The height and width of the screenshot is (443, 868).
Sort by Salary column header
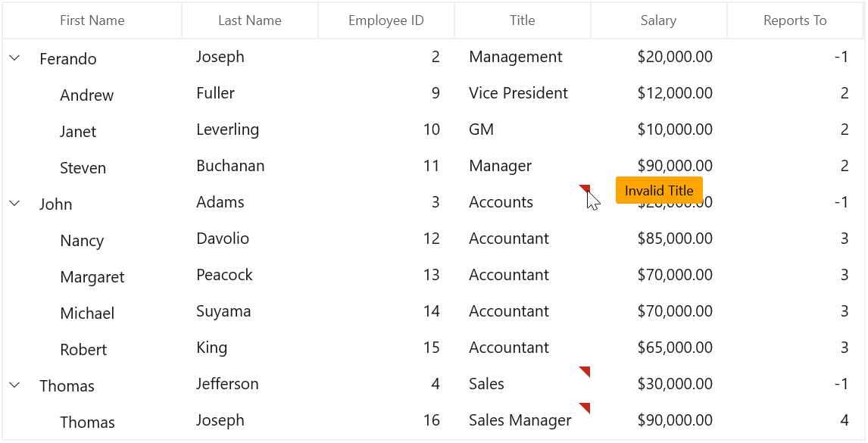coord(659,20)
